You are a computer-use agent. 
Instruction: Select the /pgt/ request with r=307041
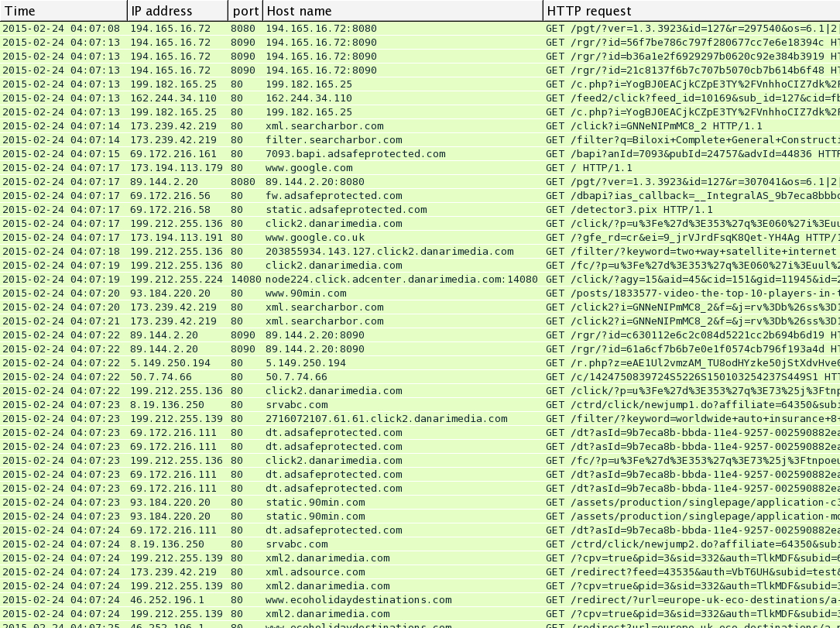(693, 182)
